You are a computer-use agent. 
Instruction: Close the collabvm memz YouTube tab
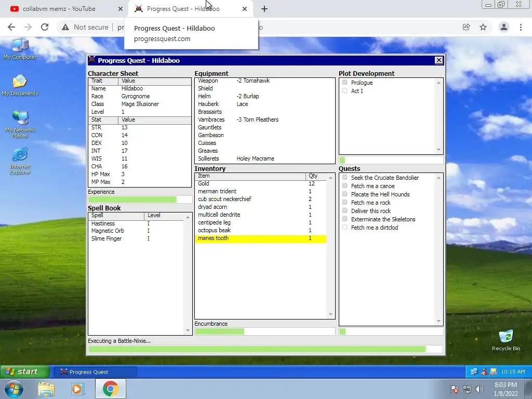(120, 9)
